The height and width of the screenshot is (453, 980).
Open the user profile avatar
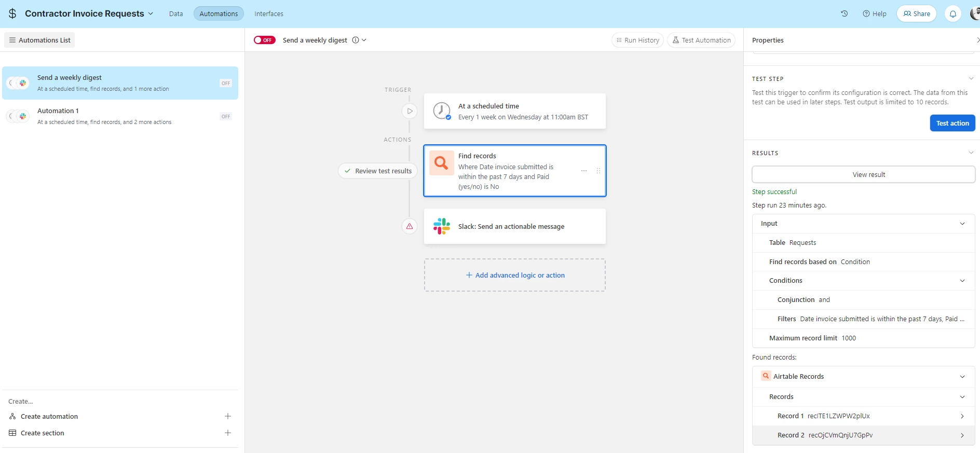pyautogui.click(x=975, y=13)
